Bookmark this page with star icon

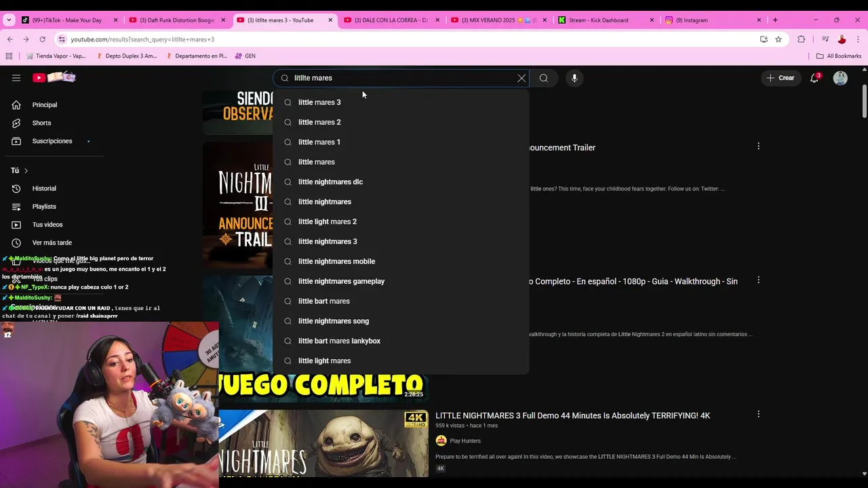pos(778,39)
